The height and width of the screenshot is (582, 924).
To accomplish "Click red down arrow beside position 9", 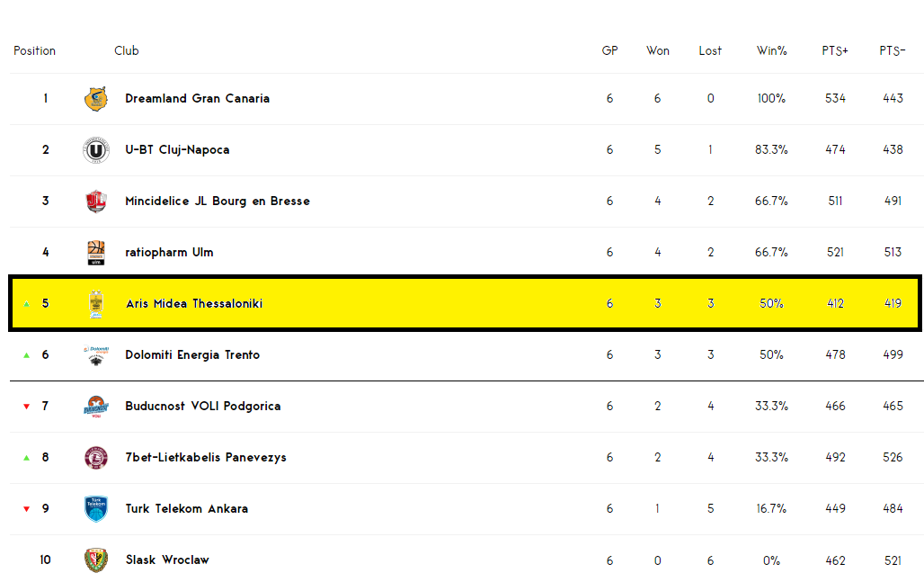I will click(x=26, y=509).
